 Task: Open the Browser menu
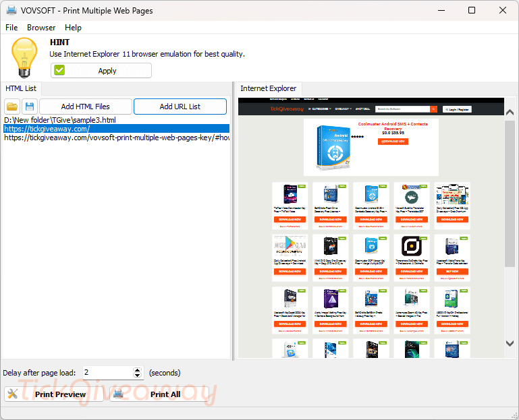41,28
